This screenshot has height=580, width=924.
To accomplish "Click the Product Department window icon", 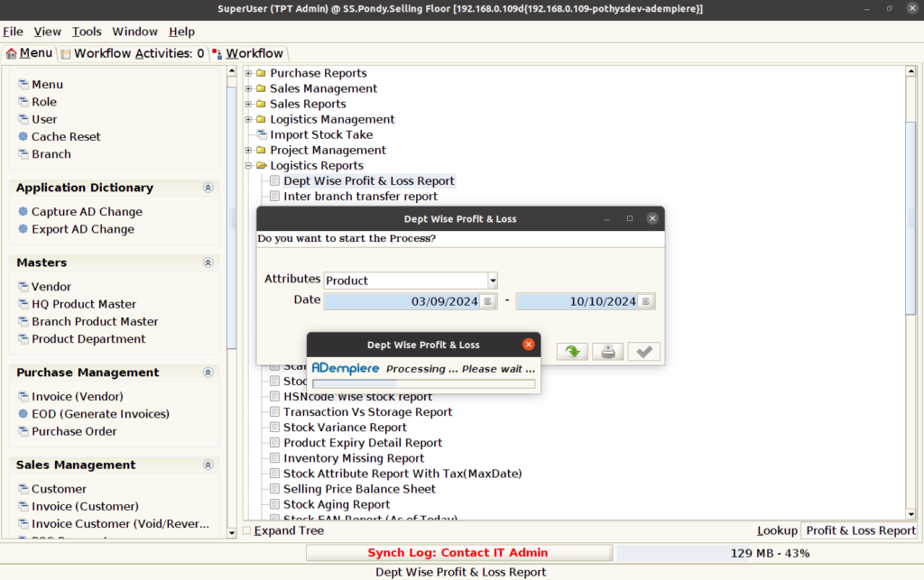I will [x=23, y=339].
